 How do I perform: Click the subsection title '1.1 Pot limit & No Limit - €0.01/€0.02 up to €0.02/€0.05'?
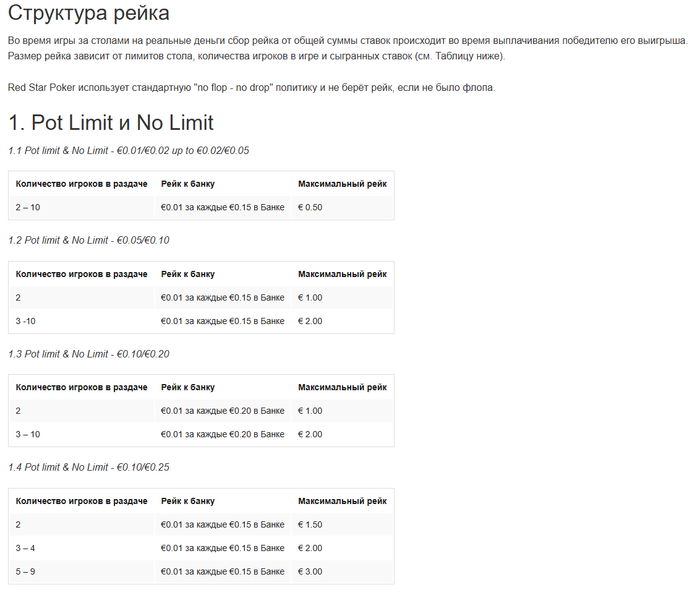(129, 150)
